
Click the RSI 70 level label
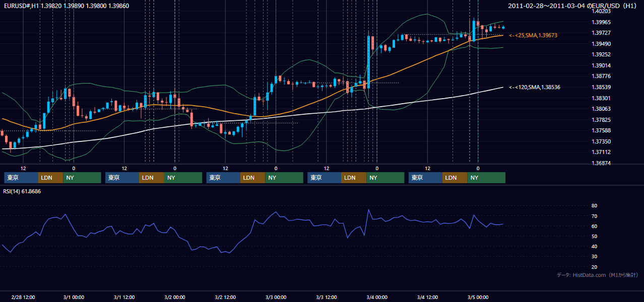click(x=594, y=216)
